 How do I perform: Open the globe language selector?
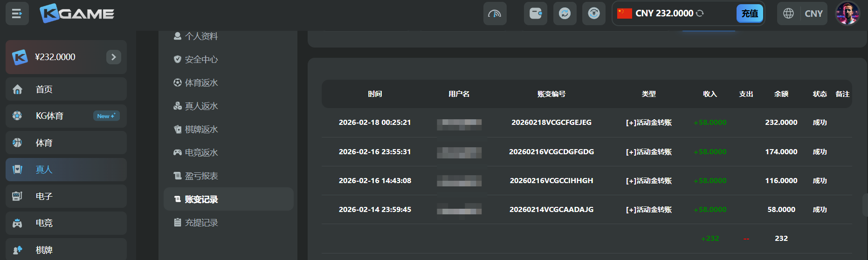click(x=788, y=14)
